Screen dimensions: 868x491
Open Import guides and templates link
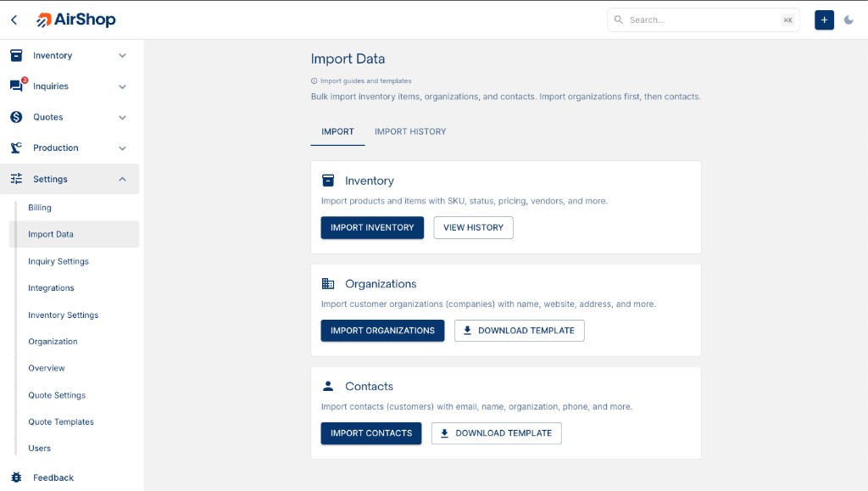click(x=365, y=81)
